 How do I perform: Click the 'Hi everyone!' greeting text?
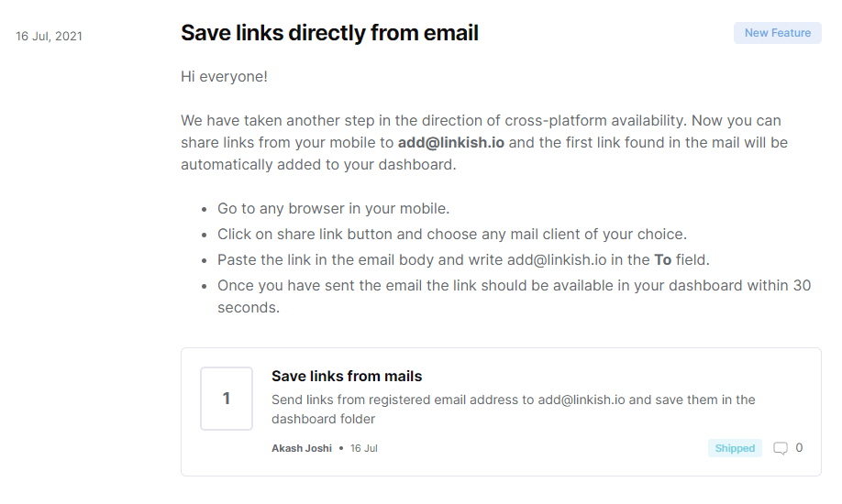(225, 76)
